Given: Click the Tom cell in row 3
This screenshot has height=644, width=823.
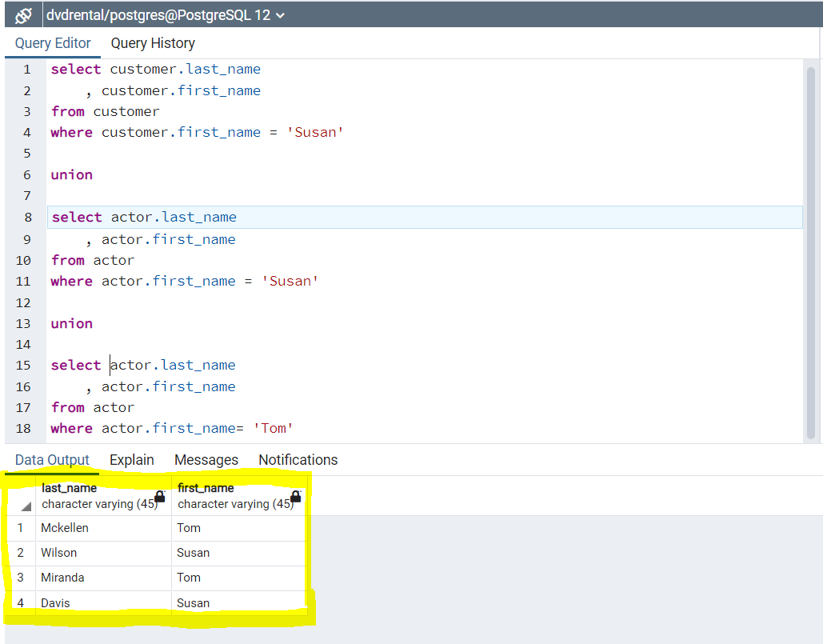Looking at the screenshot, I should (x=239, y=578).
